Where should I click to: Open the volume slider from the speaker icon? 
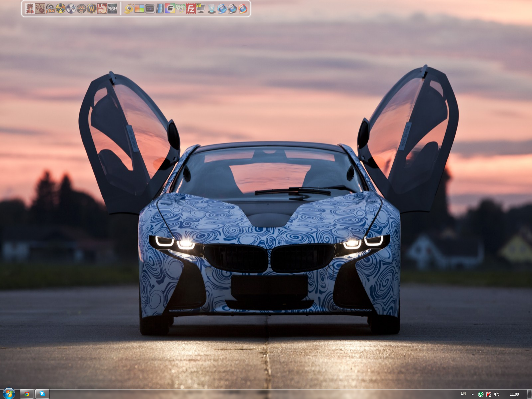point(497,394)
